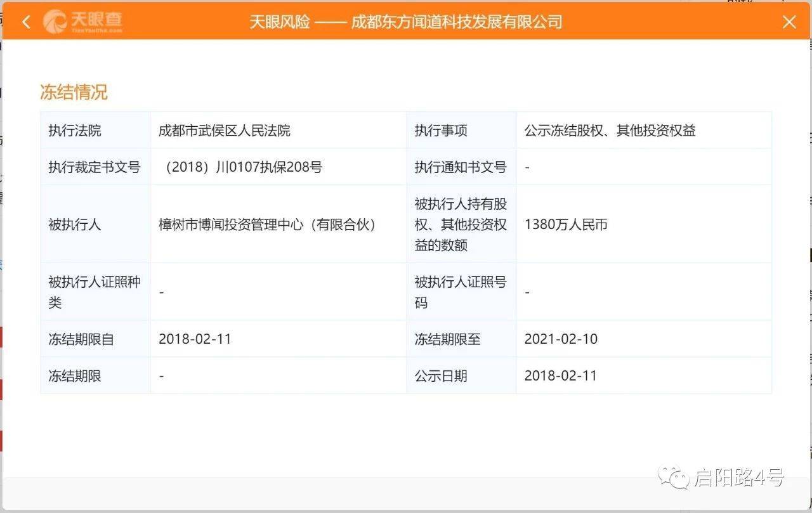812x513 pixels.
Task: Select the 被执行人证照种类 label cell
Action: (95, 292)
